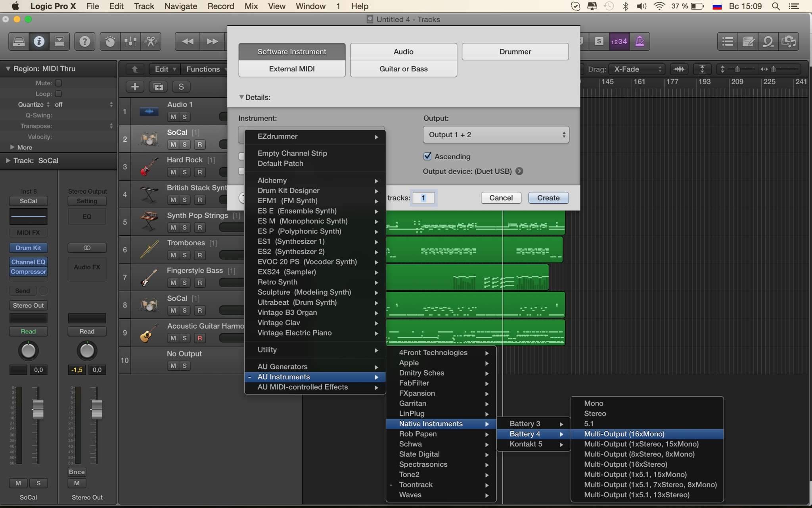Select Kontakt 5 in the submenu
This screenshot has height=508, width=812.
526,444
